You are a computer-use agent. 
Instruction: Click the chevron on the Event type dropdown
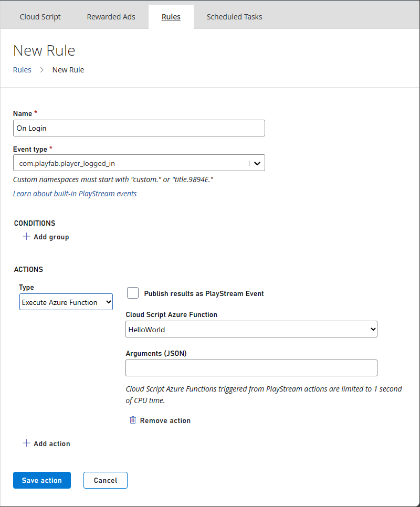(257, 163)
